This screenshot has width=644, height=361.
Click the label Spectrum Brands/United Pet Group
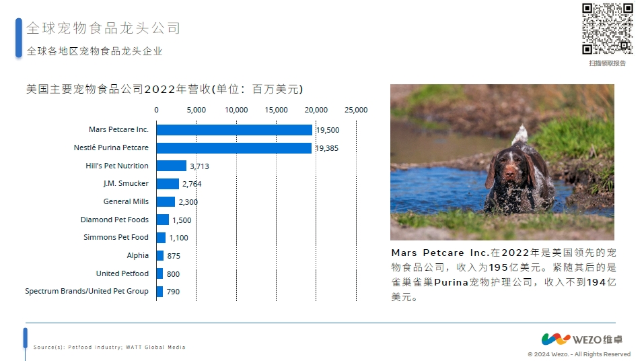pyautogui.click(x=87, y=291)
